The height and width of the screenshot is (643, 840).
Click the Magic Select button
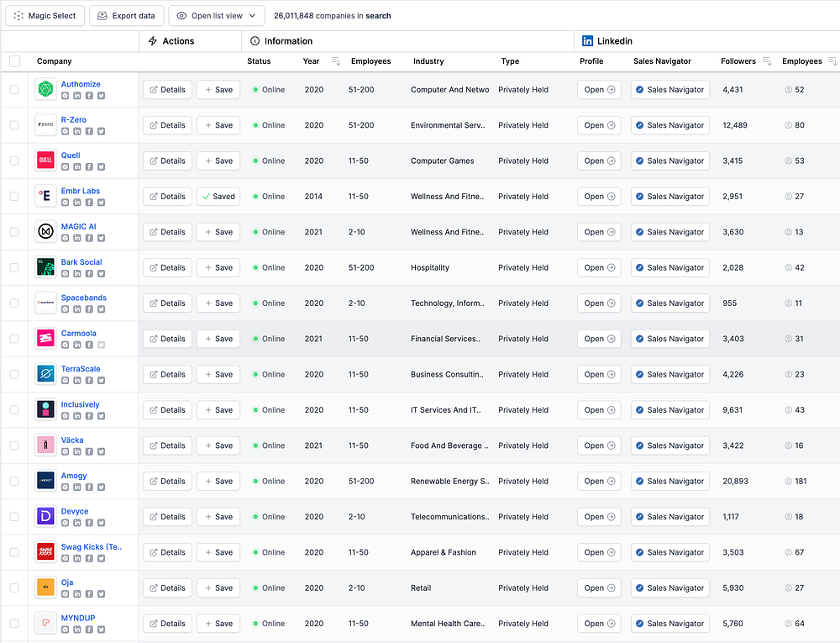point(45,15)
